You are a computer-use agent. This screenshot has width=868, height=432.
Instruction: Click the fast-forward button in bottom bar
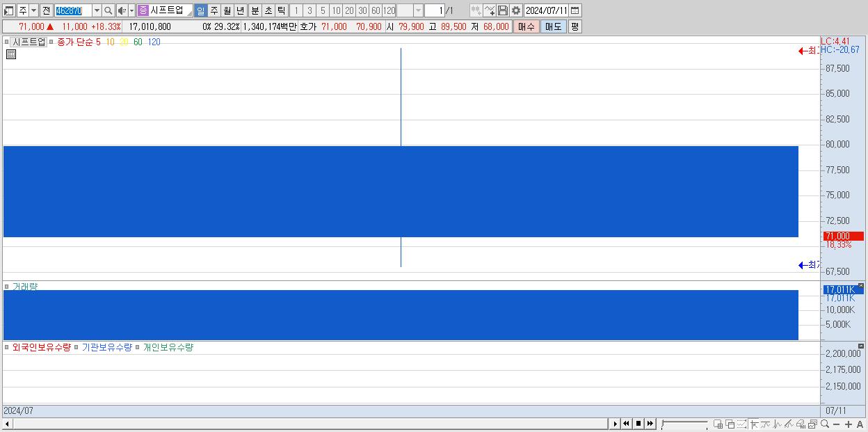point(650,424)
